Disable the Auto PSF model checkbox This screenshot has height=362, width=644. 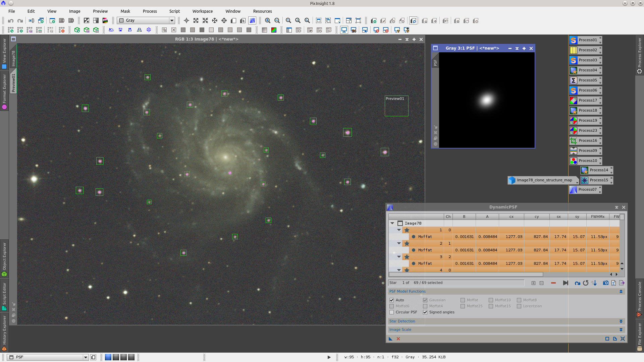point(392,300)
